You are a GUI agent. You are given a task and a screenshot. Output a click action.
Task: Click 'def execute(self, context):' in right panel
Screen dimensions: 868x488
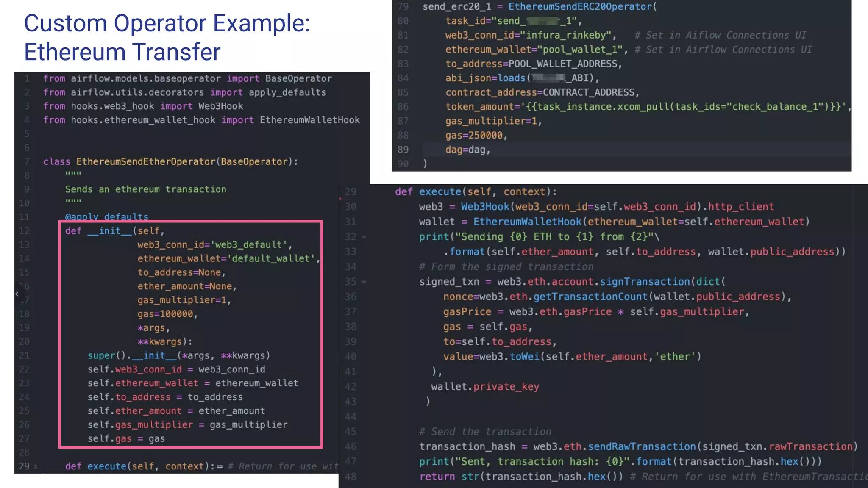click(x=476, y=192)
